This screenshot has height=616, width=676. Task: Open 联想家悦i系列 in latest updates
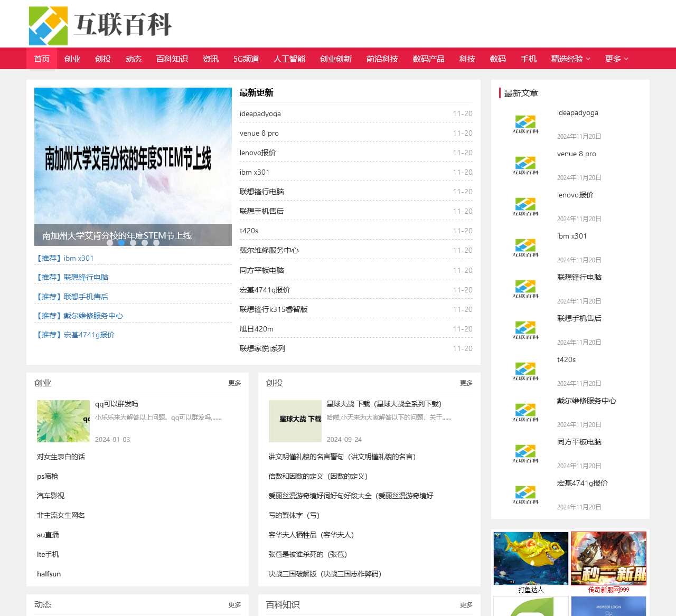(262, 348)
